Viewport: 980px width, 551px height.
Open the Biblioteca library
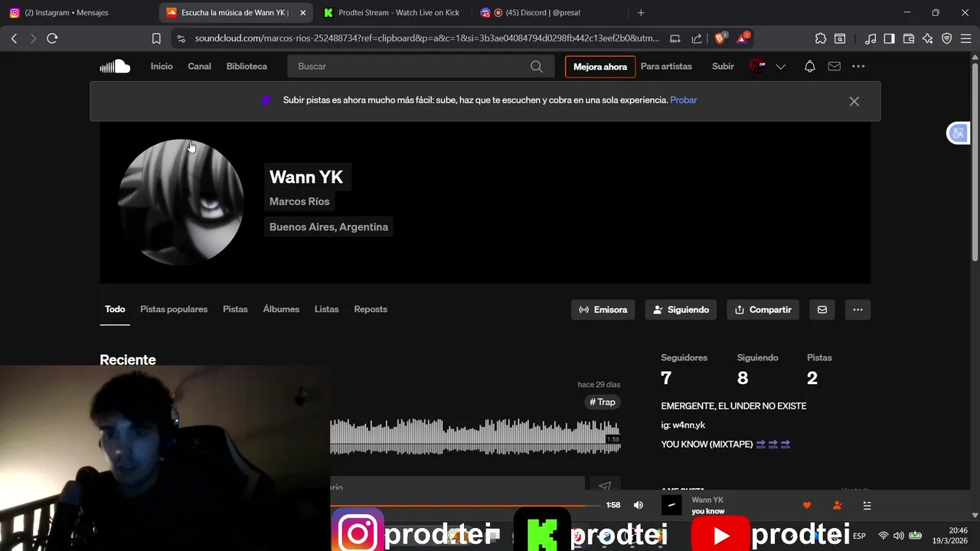(247, 67)
